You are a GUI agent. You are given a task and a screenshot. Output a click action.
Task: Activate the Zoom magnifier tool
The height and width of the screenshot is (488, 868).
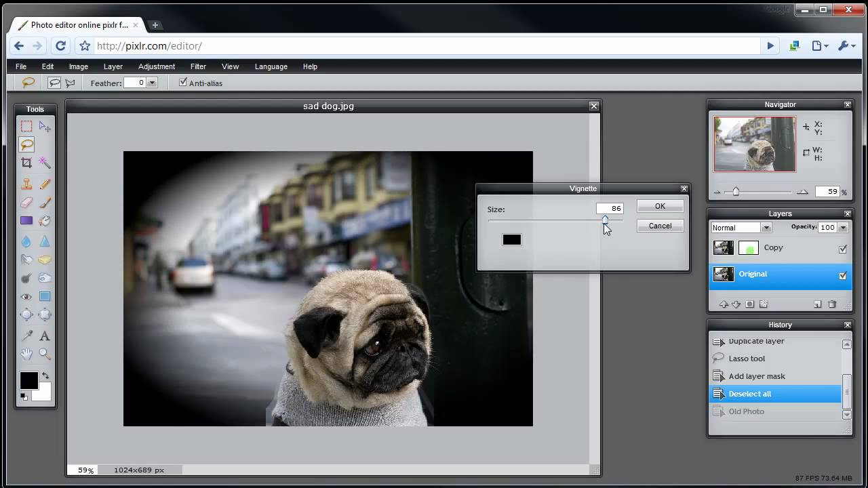tap(45, 354)
